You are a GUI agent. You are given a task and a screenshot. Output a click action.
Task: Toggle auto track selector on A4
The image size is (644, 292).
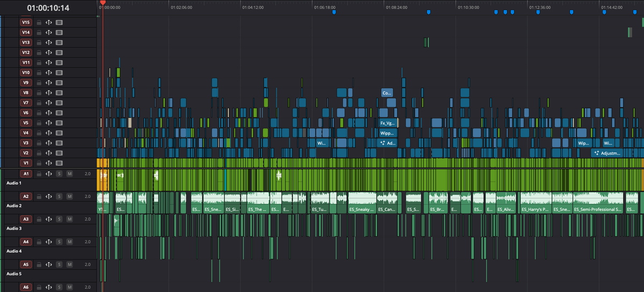click(x=49, y=242)
